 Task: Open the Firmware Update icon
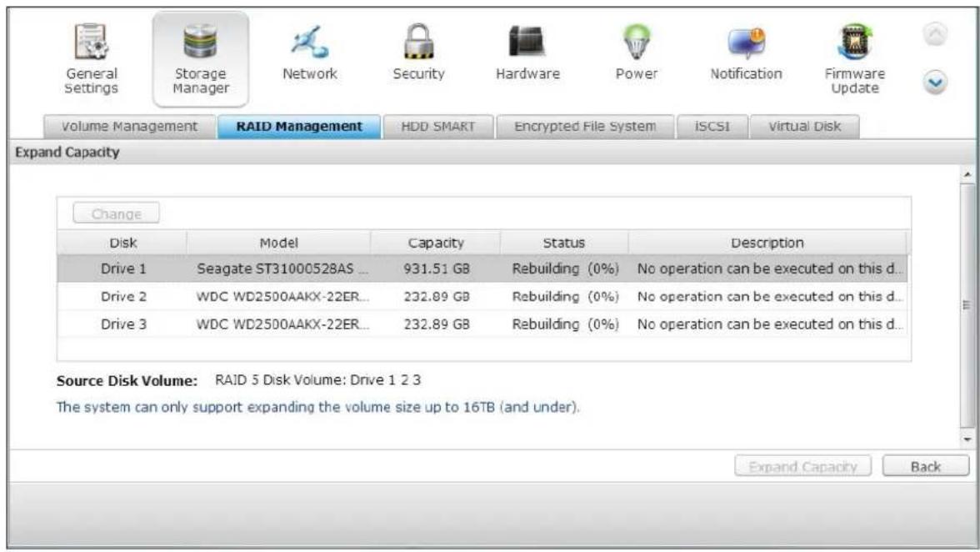[854, 58]
